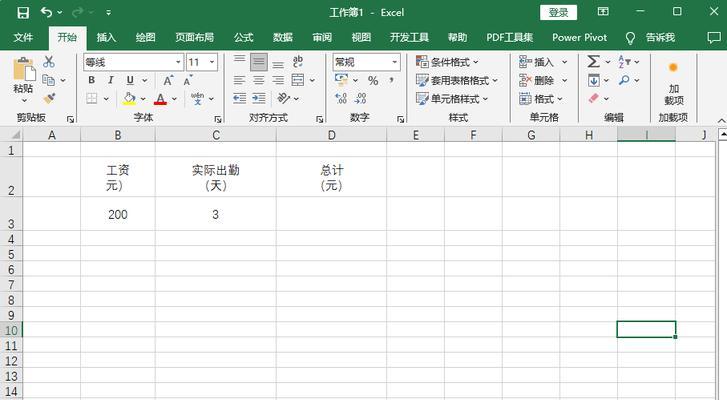Expand Conditional Formatting menu

(x=447, y=62)
